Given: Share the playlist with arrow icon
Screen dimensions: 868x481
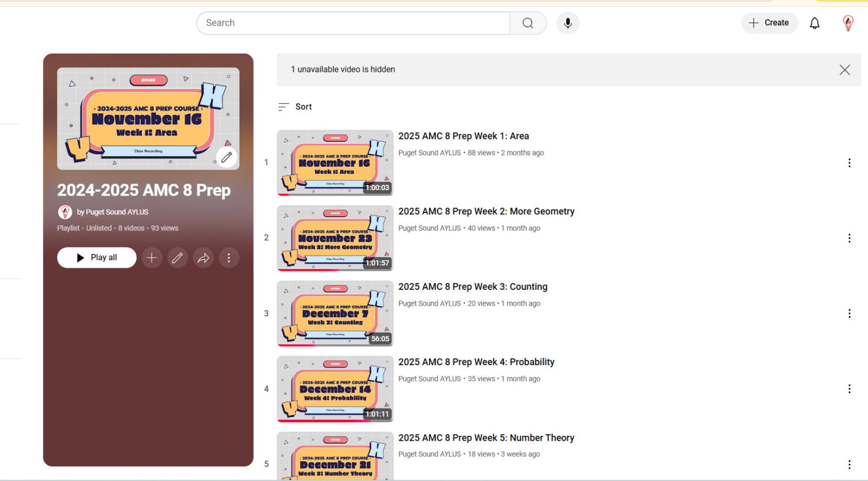Looking at the screenshot, I should point(203,258).
